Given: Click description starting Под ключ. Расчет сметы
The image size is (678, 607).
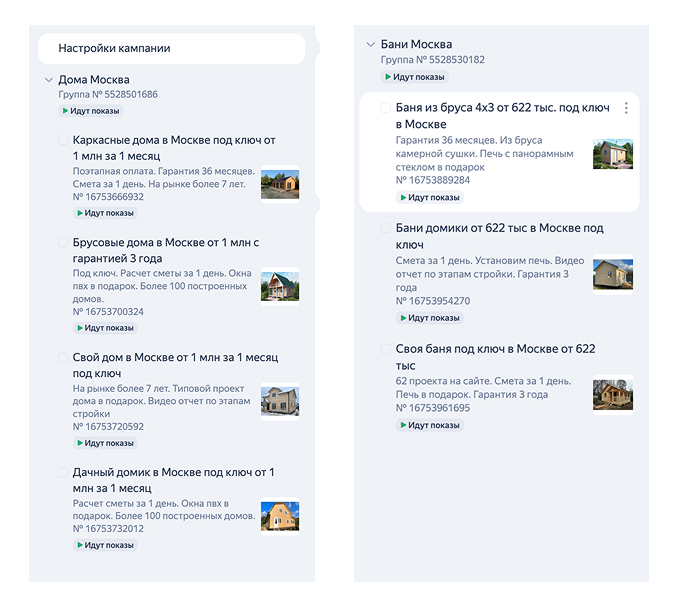Looking at the screenshot, I should (162, 286).
